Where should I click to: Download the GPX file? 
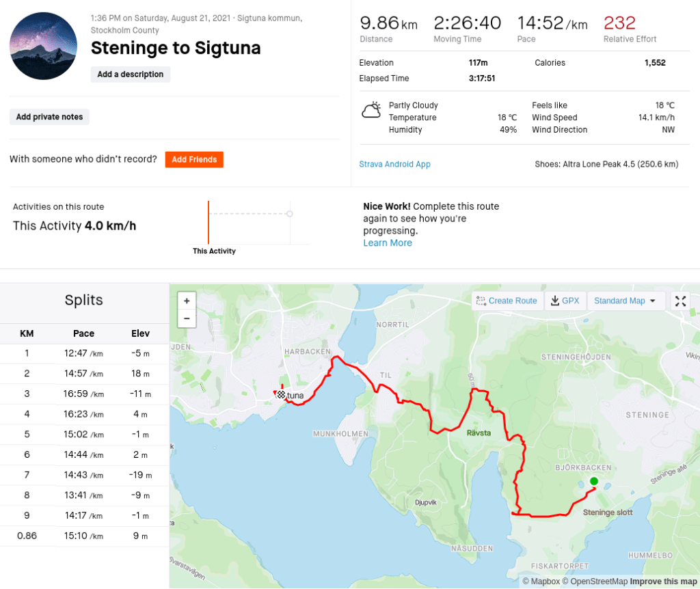565,301
